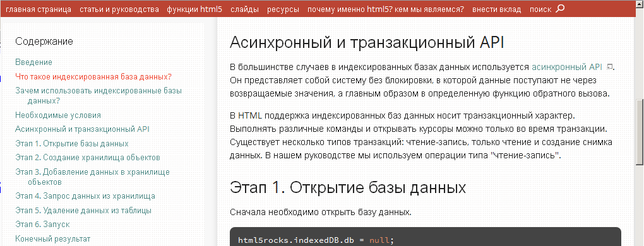The height and width of the screenshot is (246, 644).
Task: Click the html5rocks.indexedDB.db = null code line
Action: (x=316, y=240)
